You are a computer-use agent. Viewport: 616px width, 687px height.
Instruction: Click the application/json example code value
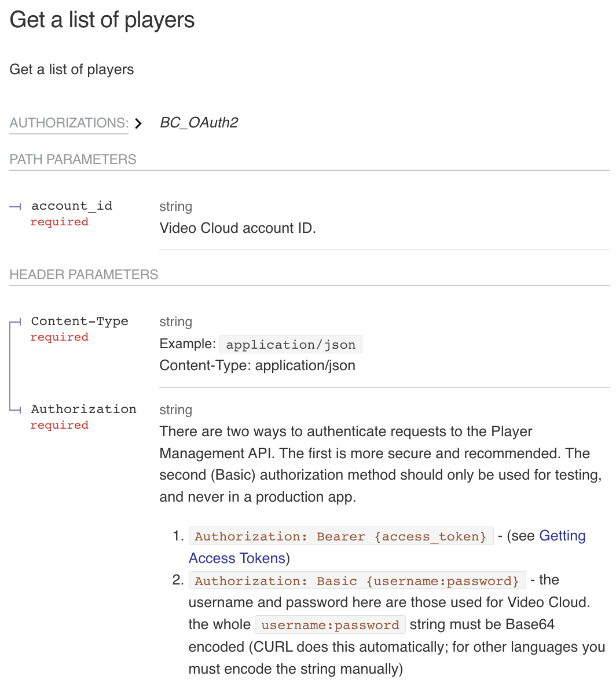click(291, 344)
